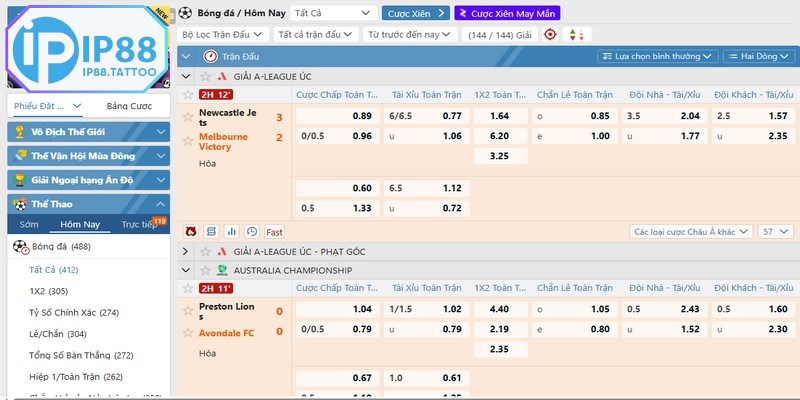Screen dimensions: 800x400
Task: Expand the Giải A-League Úc - Phạt Góc section
Action: [186, 252]
